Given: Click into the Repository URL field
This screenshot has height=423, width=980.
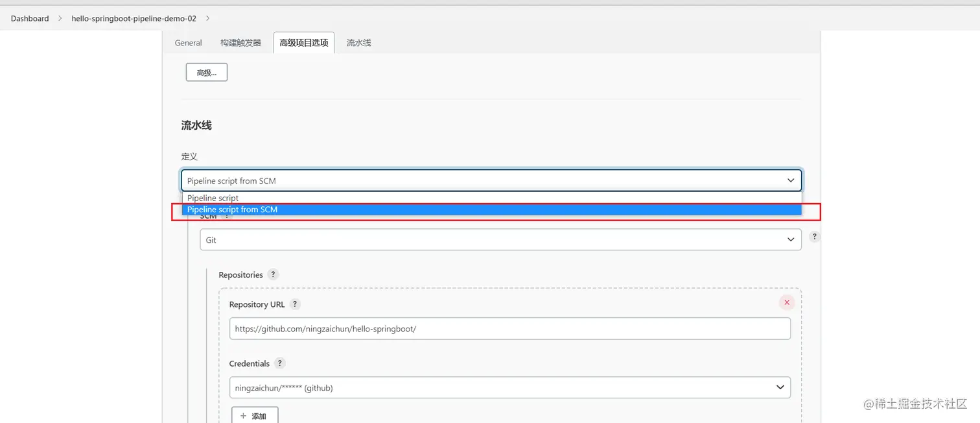Looking at the screenshot, I should tap(509, 329).
